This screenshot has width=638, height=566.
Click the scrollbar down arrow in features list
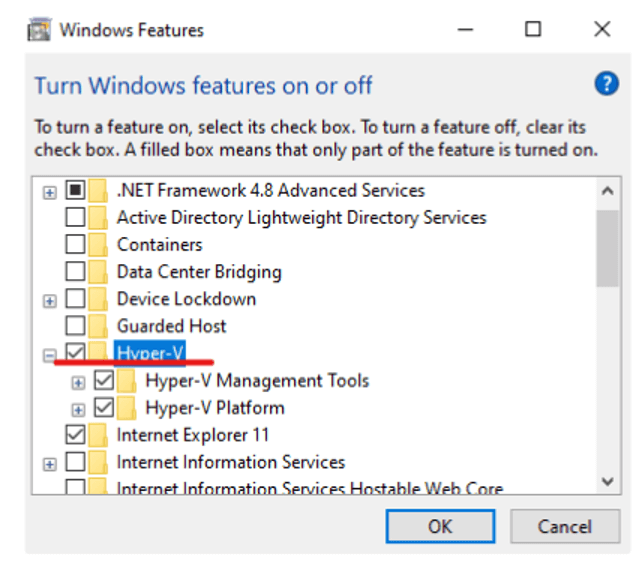coord(606,482)
